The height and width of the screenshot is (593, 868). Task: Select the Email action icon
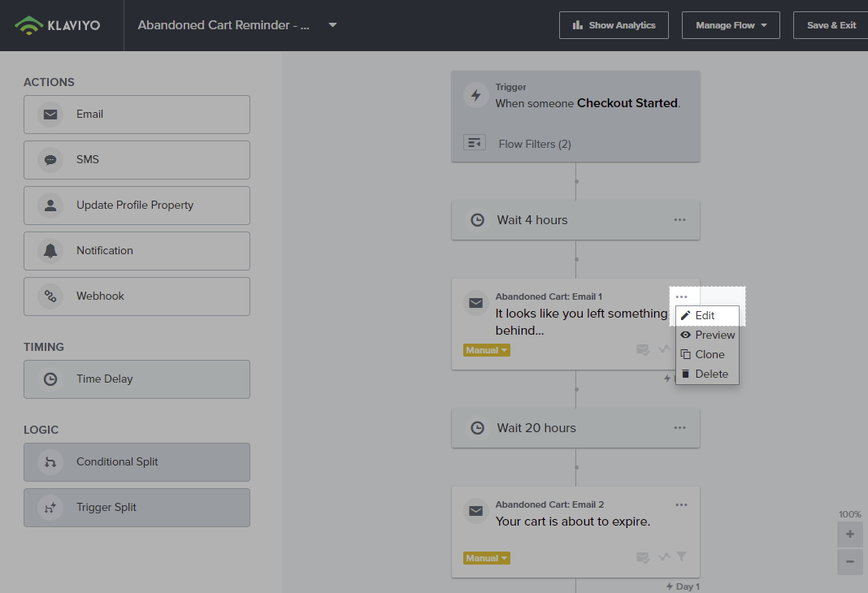click(50, 115)
